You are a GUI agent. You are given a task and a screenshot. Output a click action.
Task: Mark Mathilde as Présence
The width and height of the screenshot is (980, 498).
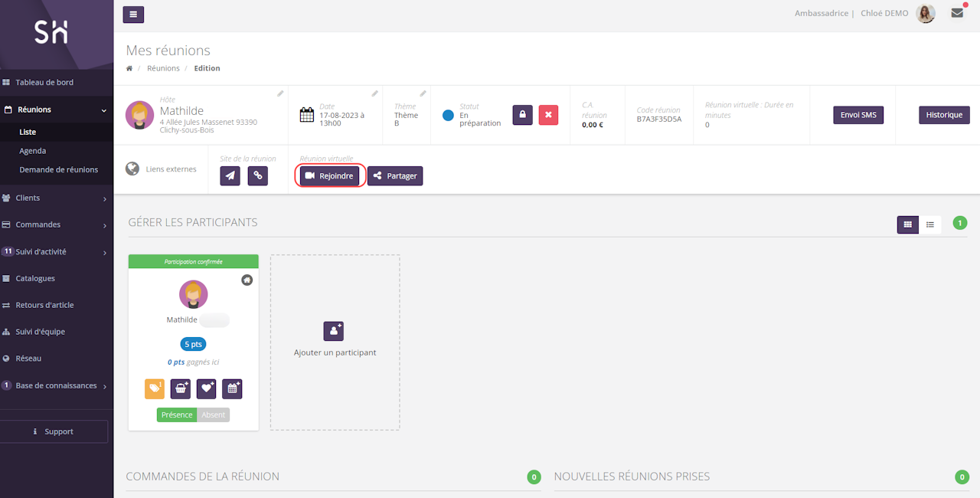(x=177, y=414)
